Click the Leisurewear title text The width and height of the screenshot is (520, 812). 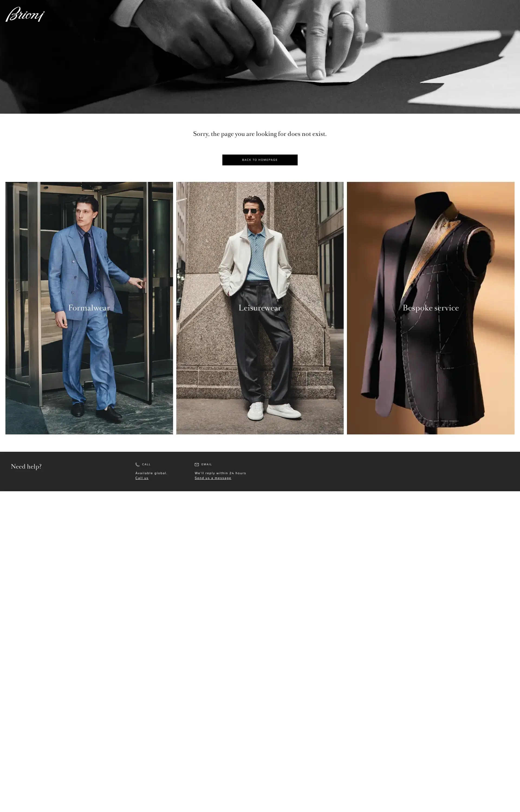tap(260, 308)
